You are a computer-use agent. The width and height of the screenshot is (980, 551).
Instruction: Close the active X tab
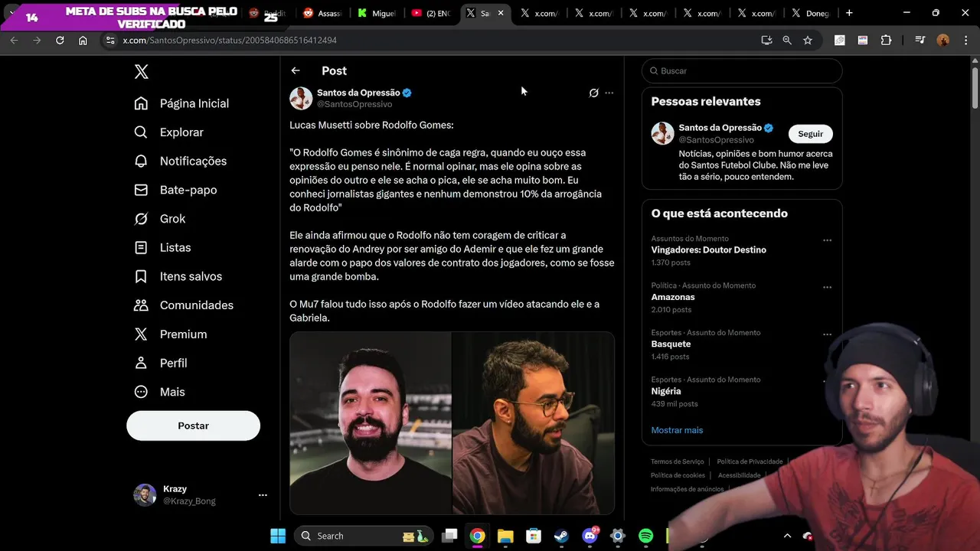coord(501,13)
